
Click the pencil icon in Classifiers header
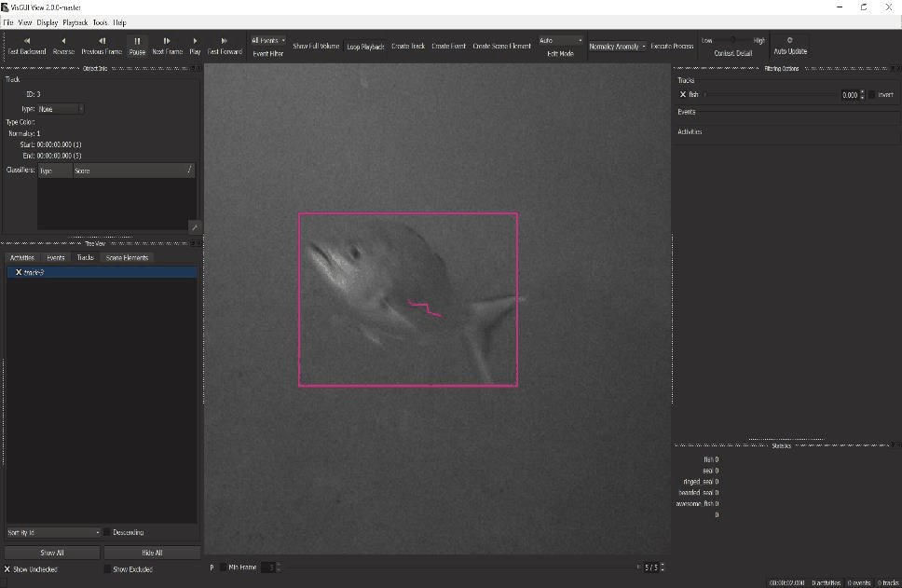click(189, 170)
